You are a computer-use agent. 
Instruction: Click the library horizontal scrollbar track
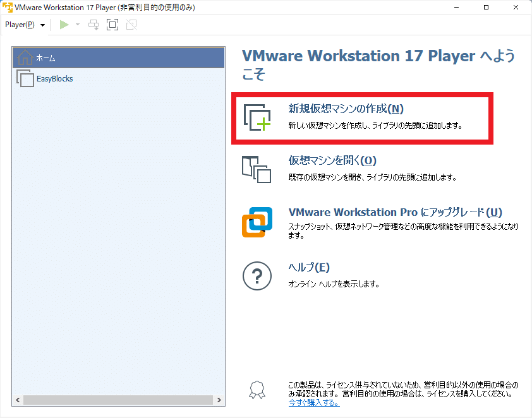[118, 400]
